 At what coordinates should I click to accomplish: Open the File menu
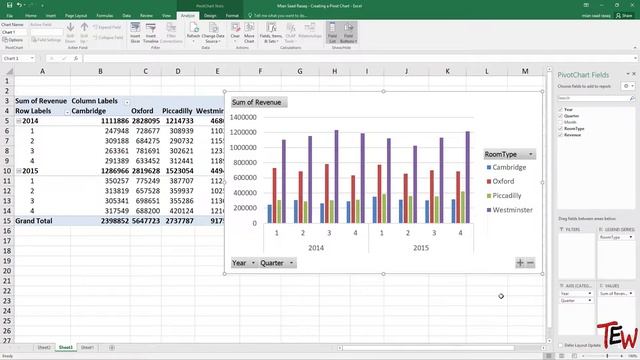pyautogui.click(x=9, y=16)
